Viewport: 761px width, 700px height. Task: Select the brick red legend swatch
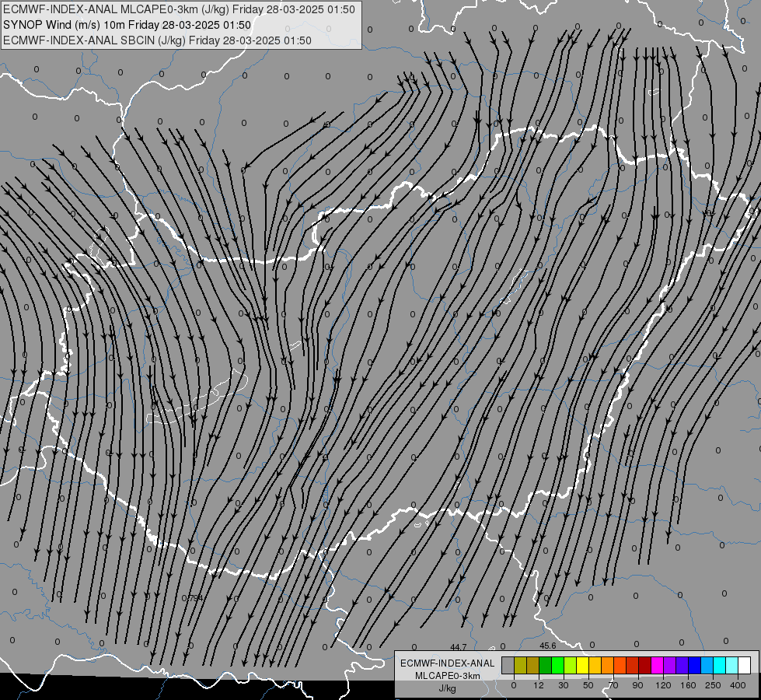coord(633,665)
